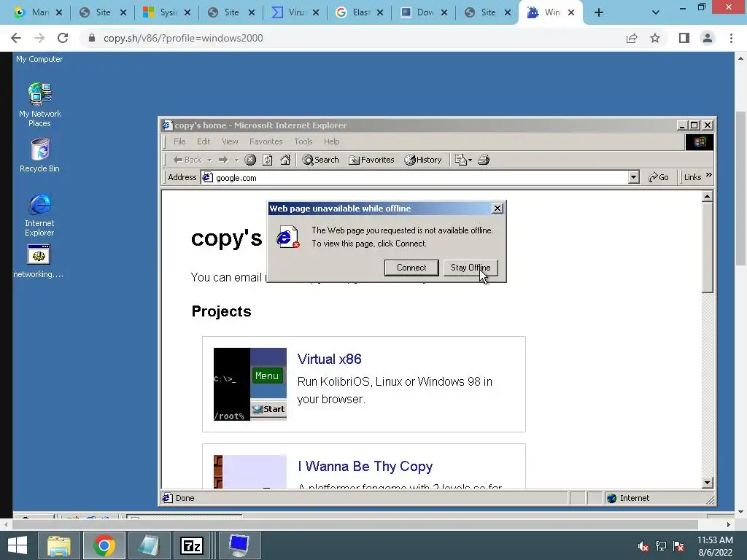Click the IE Back toolbar button
Screen dimensions: 747x560
187,160
